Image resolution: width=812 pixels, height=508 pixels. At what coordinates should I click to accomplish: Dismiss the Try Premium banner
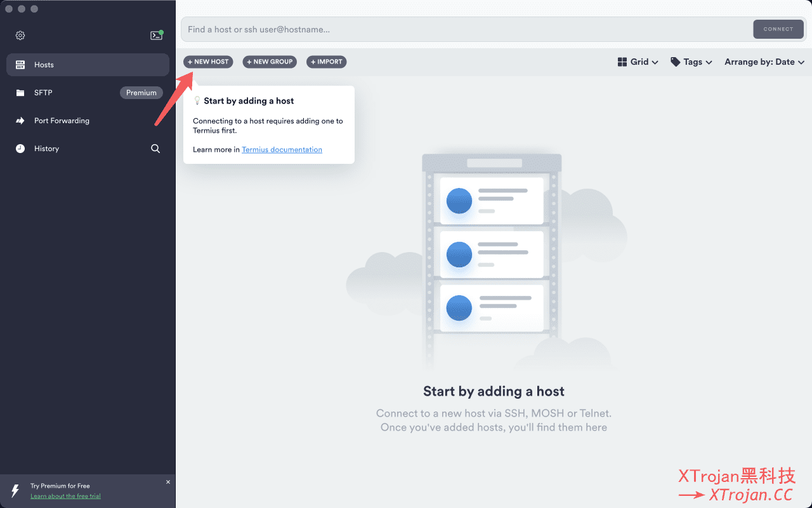168,482
